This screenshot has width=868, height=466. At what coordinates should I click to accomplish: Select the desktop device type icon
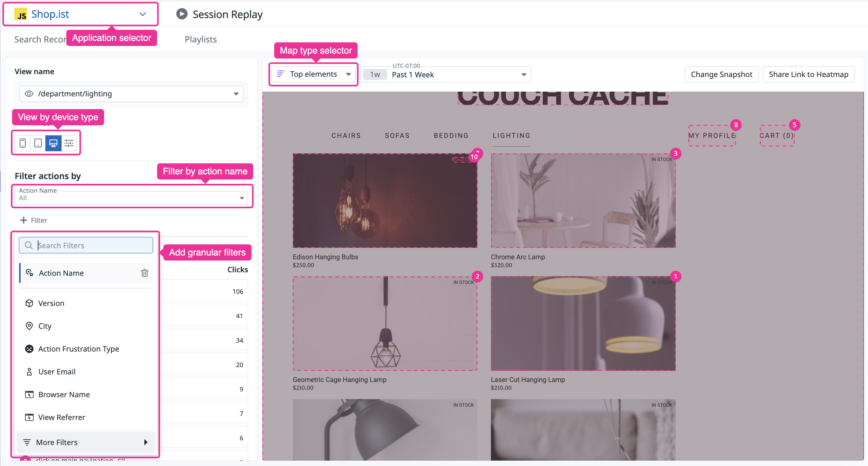pos(53,143)
